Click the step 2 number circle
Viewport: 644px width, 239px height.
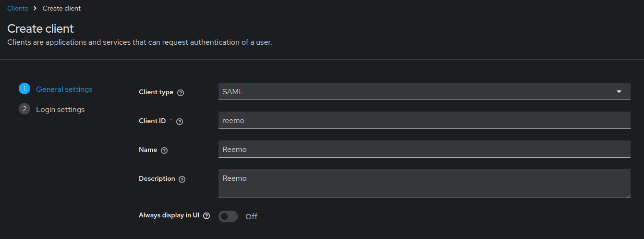(24, 109)
